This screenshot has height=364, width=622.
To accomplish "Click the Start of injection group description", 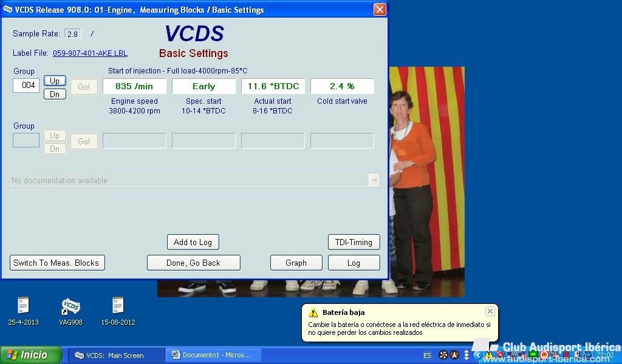I will pos(178,71).
